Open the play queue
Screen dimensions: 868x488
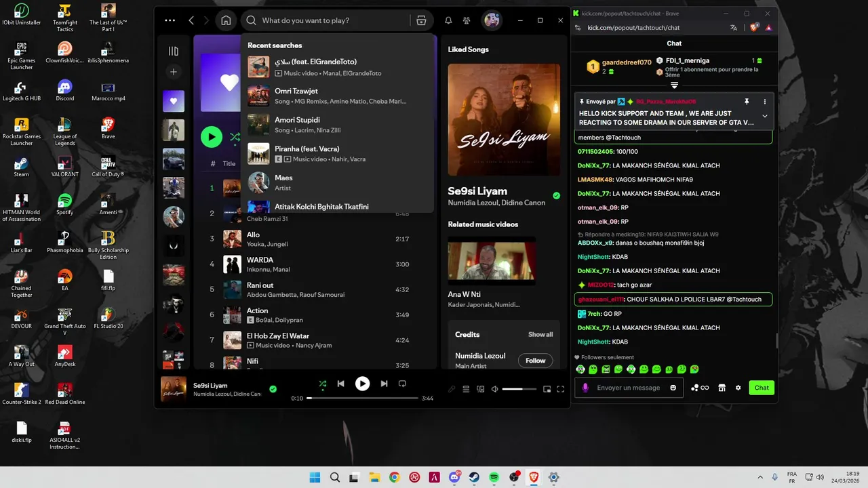pos(466,389)
